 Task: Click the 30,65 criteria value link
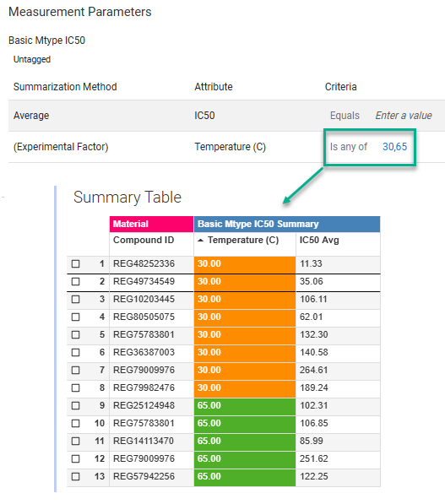(x=395, y=147)
